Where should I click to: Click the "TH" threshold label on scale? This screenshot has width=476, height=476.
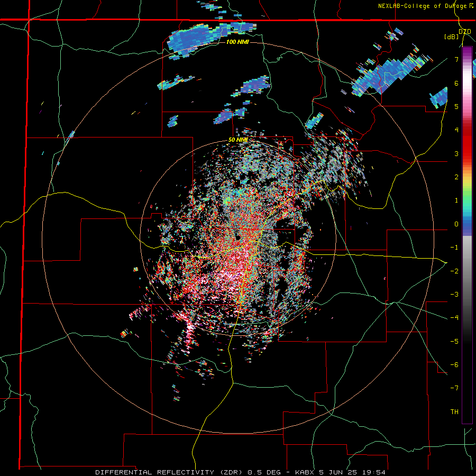coord(454,412)
